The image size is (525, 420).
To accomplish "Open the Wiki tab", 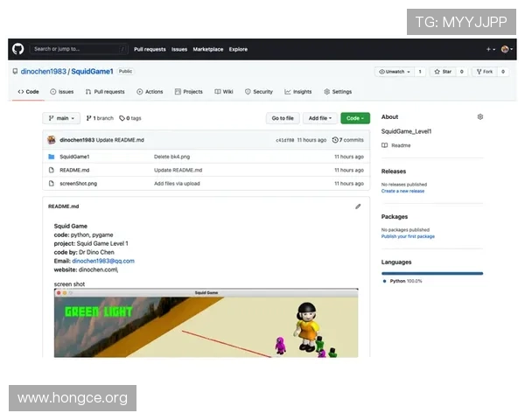I will pos(224,92).
